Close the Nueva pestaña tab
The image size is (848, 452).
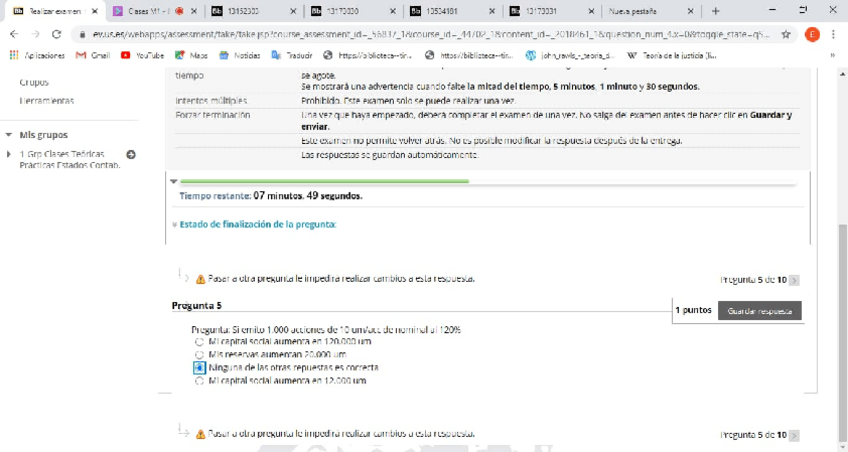point(690,11)
